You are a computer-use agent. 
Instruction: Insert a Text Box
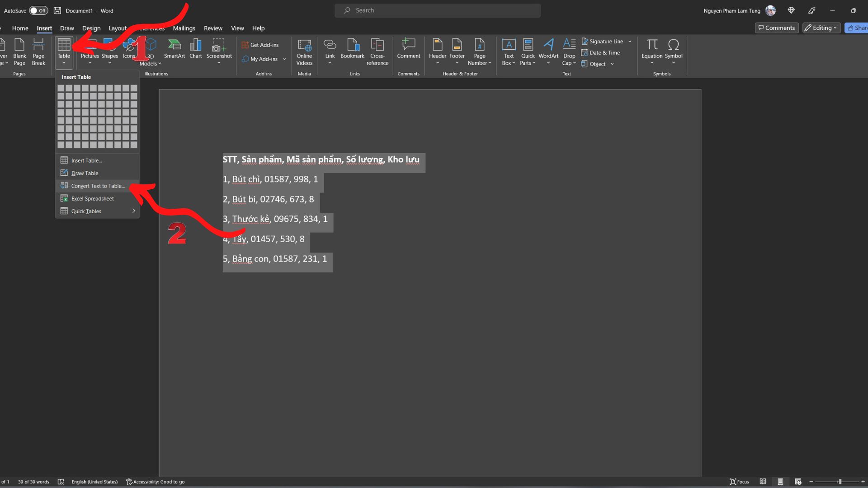[509, 52]
